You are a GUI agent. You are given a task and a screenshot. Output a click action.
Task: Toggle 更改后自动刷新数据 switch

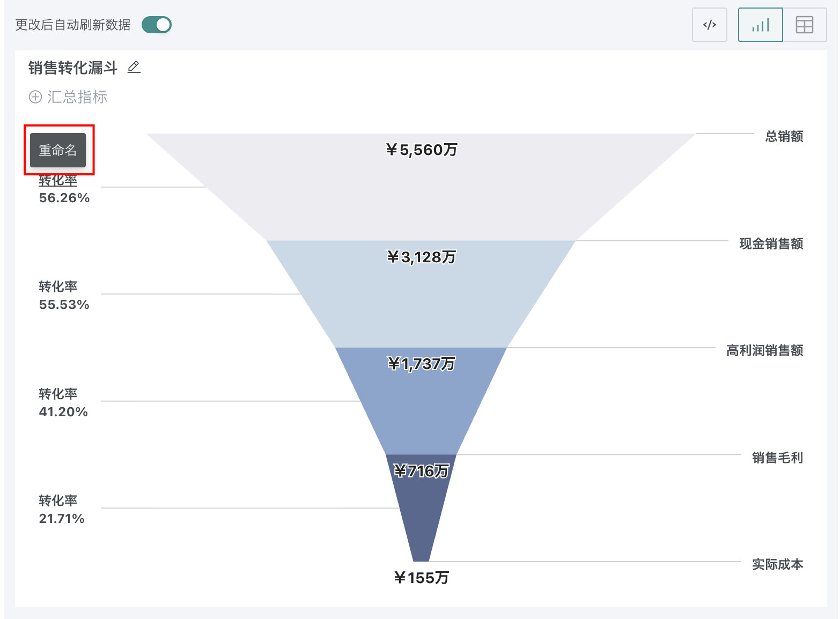coord(156,25)
